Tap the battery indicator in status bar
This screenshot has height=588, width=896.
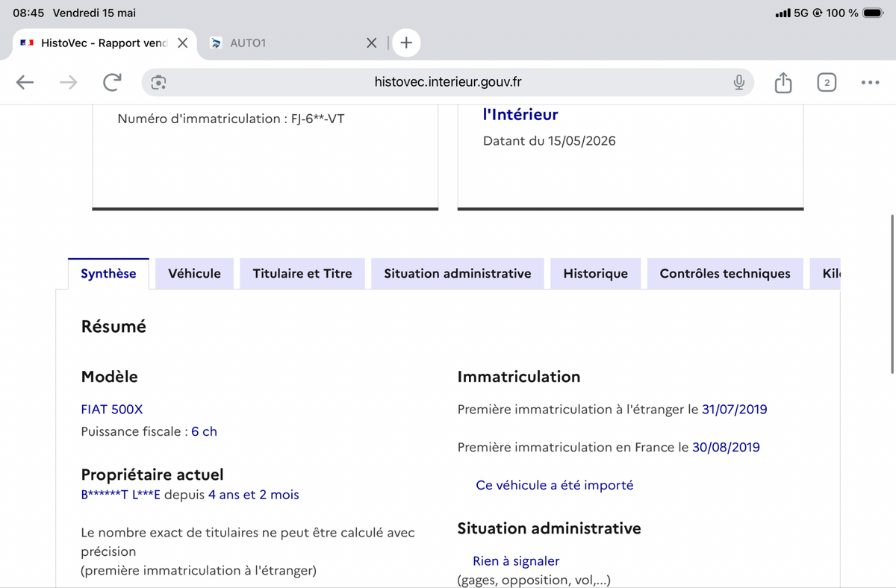tap(873, 13)
